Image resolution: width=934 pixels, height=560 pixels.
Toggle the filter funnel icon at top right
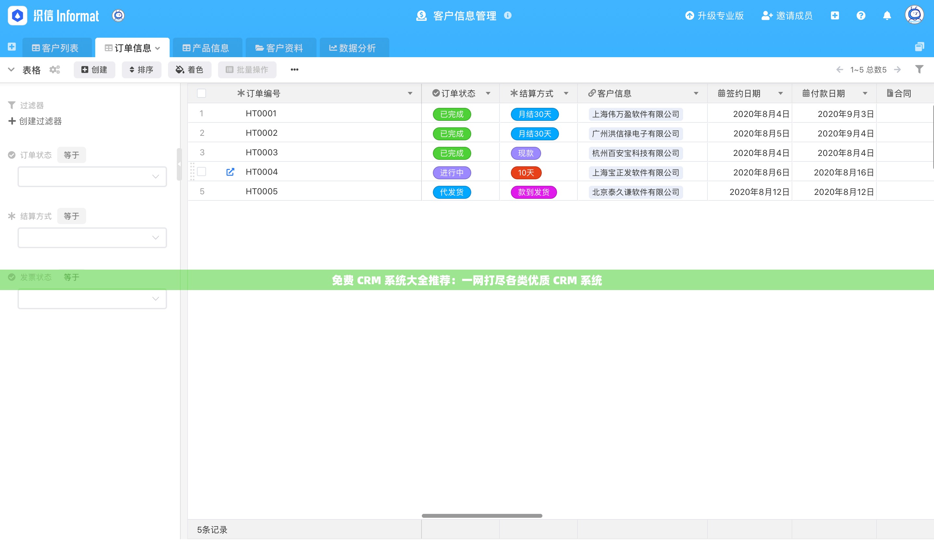pyautogui.click(x=919, y=69)
